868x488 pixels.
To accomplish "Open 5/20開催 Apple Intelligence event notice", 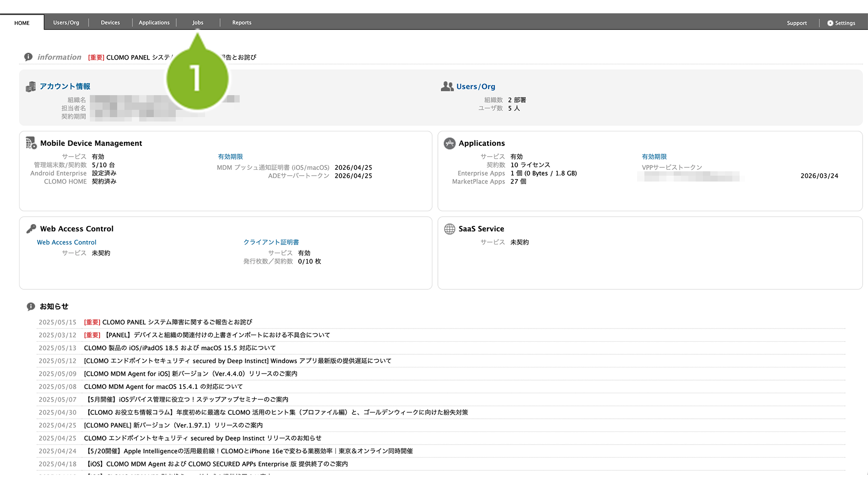I will (x=248, y=451).
